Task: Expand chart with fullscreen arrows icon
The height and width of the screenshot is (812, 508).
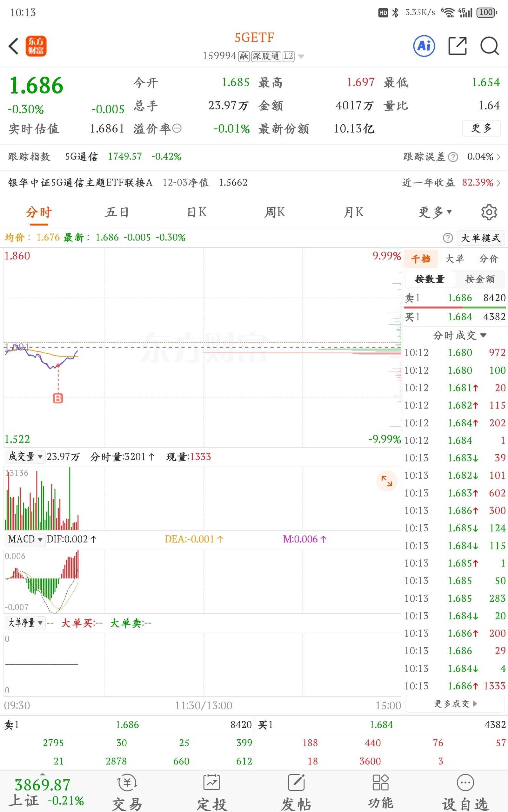Action: (x=387, y=481)
